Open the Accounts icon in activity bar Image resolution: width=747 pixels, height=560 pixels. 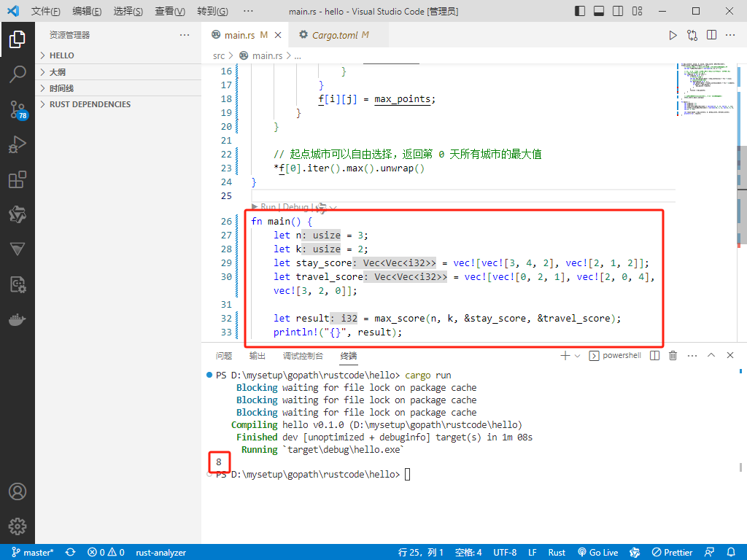tap(18, 491)
